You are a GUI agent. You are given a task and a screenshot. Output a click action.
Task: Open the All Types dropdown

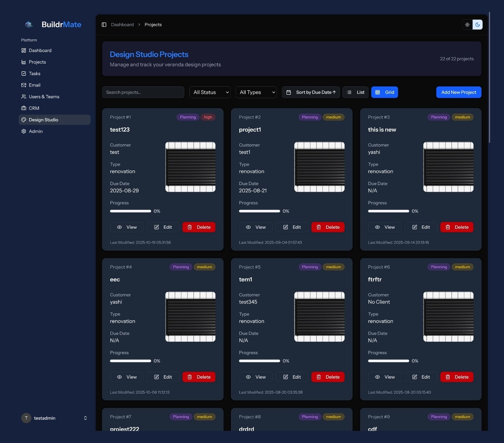(256, 92)
